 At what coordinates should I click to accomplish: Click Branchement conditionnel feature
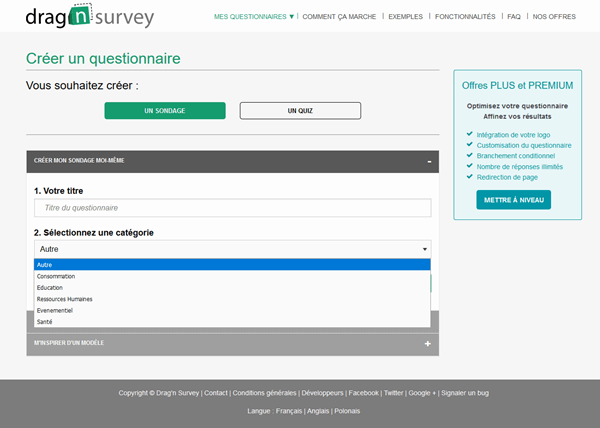click(515, 156)
